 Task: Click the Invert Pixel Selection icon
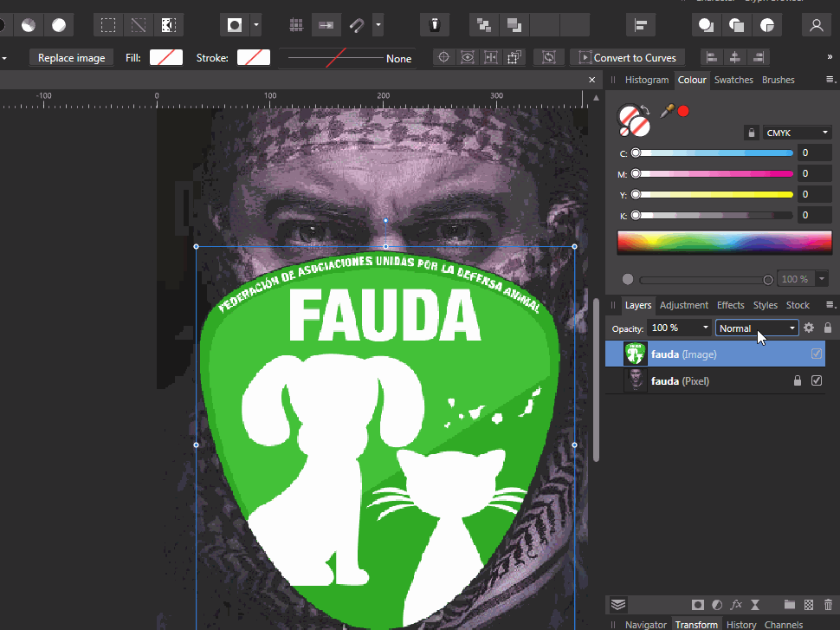169,25
